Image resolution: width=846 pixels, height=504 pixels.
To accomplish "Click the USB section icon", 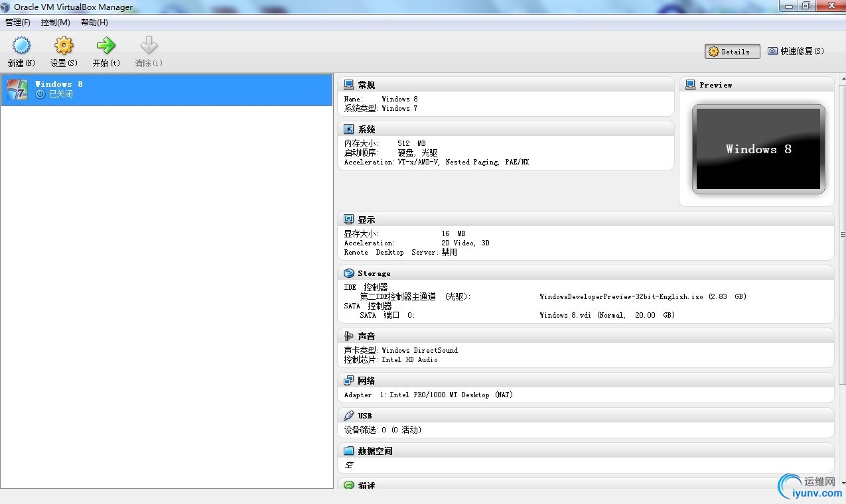I will 348,416.
